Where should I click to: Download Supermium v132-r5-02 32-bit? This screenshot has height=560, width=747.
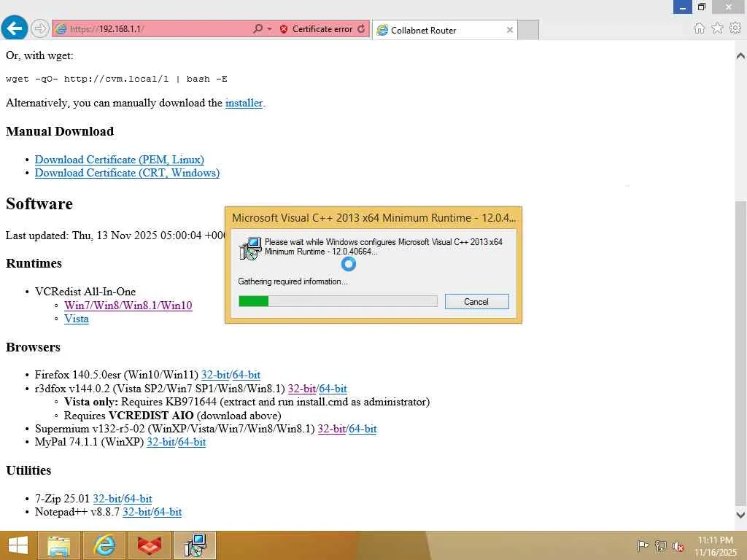coord(332,429)
